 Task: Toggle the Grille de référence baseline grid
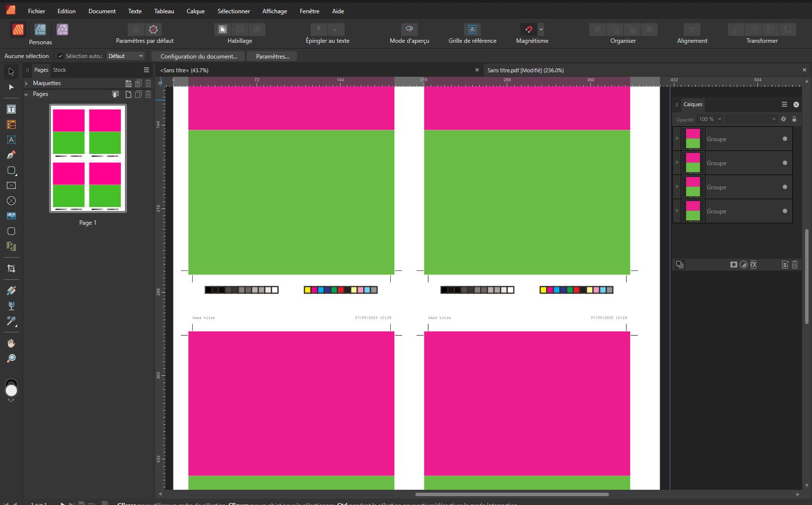[472, 30]
